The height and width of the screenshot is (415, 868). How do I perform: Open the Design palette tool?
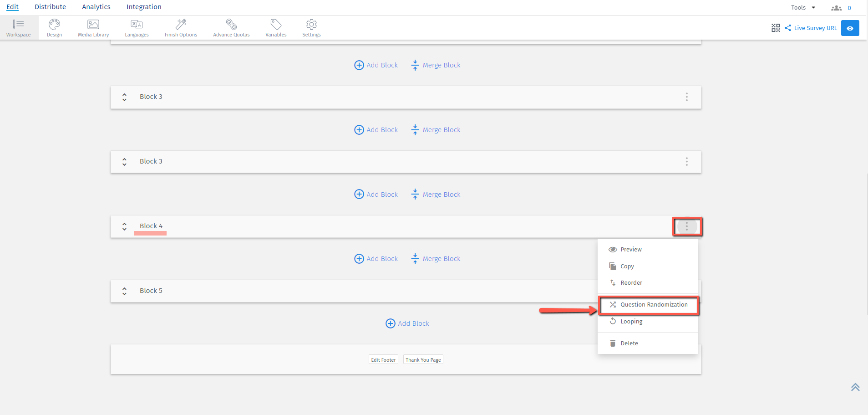(54, 28)
